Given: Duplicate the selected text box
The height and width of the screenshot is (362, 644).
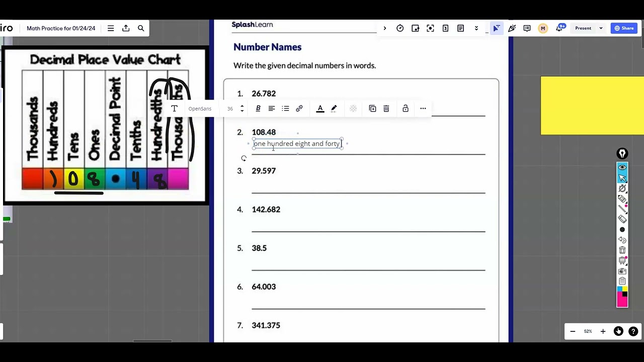Looking at the screenshot, I should click(x=372, y=109).
